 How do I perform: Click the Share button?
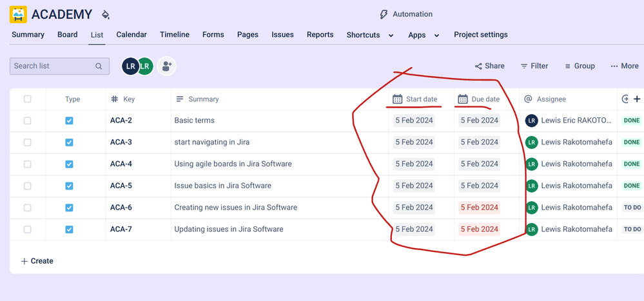[489, 66]
